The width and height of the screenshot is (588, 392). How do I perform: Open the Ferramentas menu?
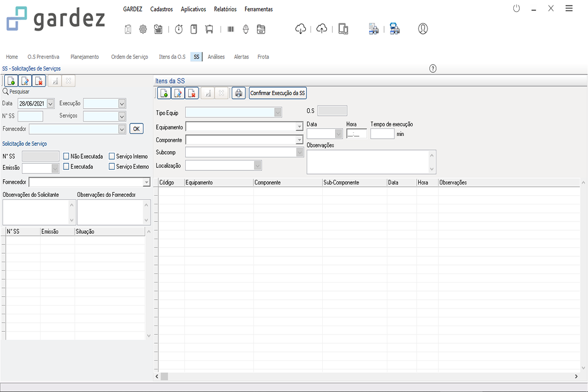click(x=259, y=9)
